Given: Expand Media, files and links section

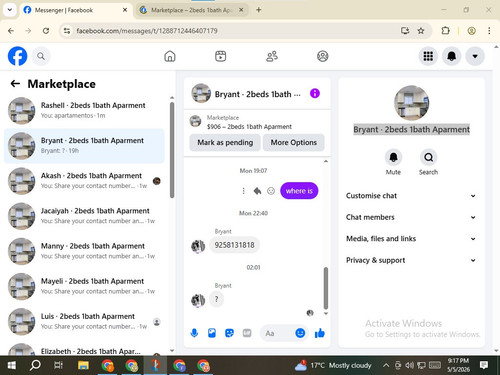Looking at the screenshot, I should [x=411, y=239].
